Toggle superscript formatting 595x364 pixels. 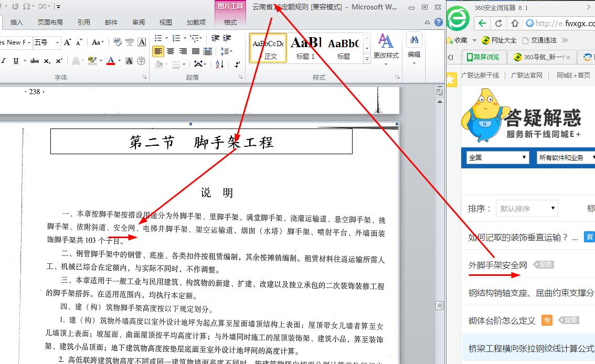click(59, 61)
